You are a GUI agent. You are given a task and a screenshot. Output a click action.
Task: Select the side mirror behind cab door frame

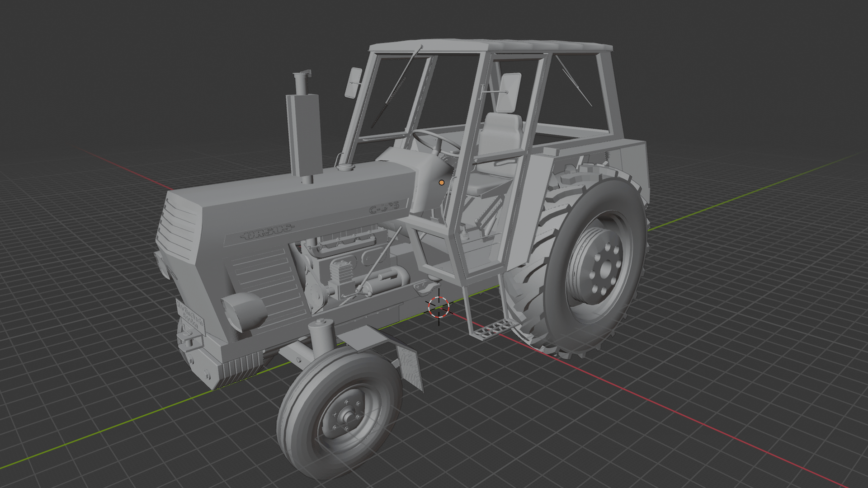509,93
